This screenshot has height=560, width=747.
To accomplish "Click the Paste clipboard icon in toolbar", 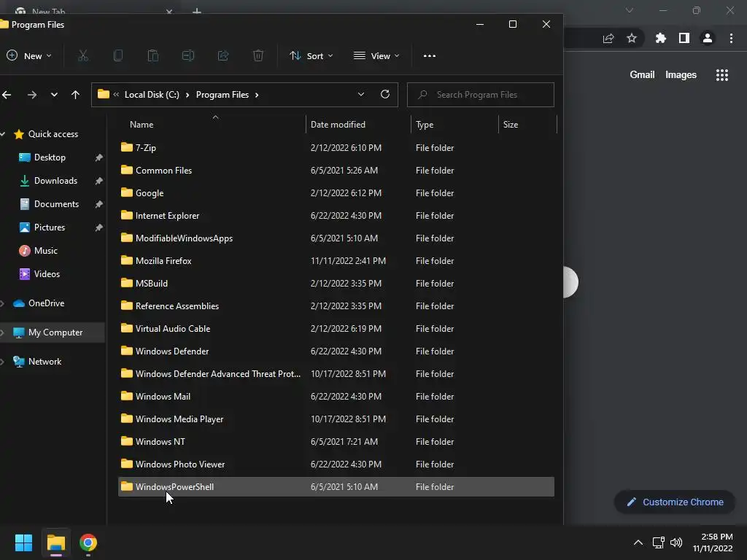I will pyautogui.click(x=153, y=55).
